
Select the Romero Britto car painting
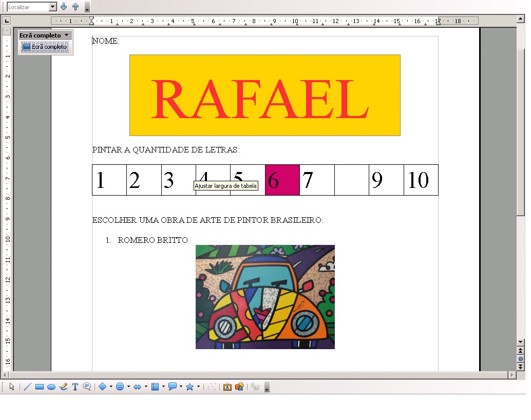[265, 297]
